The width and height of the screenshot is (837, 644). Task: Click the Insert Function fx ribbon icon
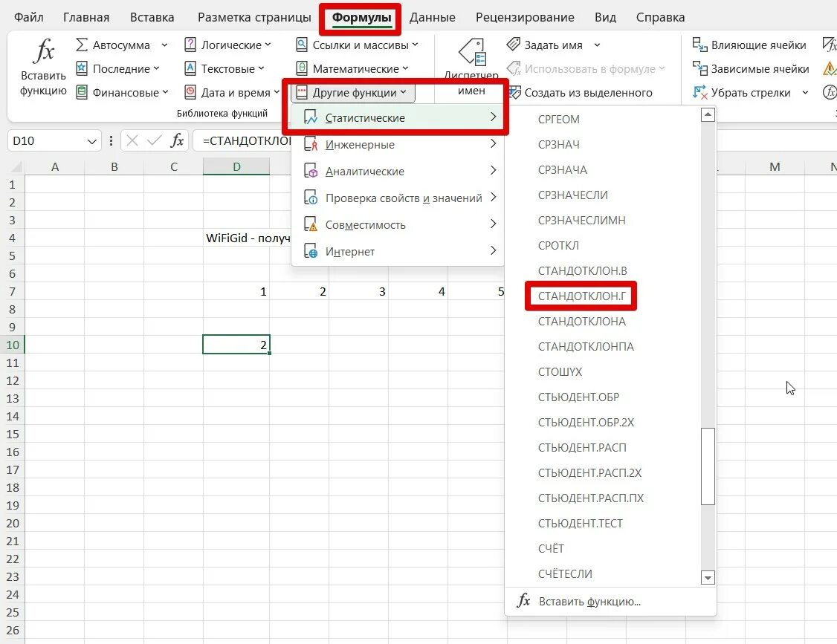click(43, 51)
